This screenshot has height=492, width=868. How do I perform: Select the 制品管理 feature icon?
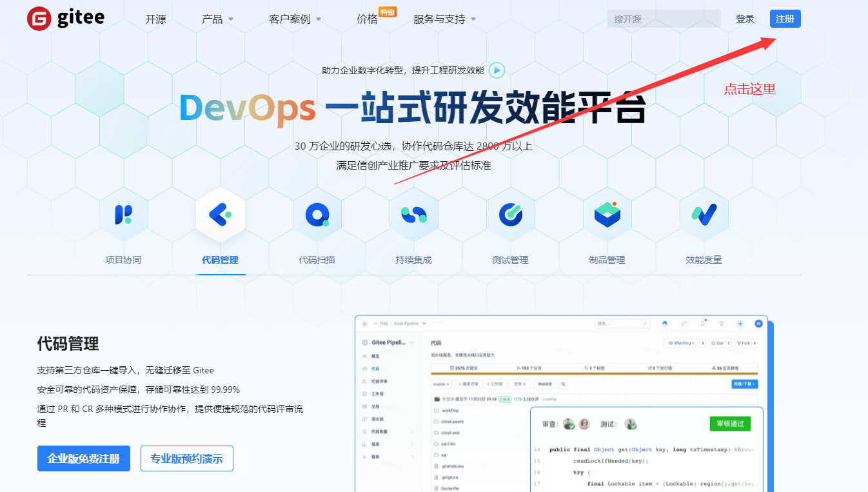coord(607,215)
